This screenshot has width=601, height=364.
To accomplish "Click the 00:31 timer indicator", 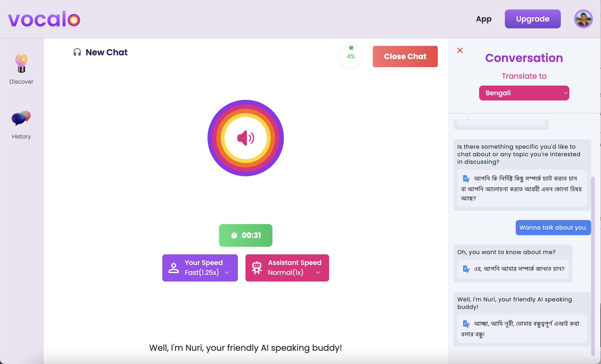I will 245,235.
